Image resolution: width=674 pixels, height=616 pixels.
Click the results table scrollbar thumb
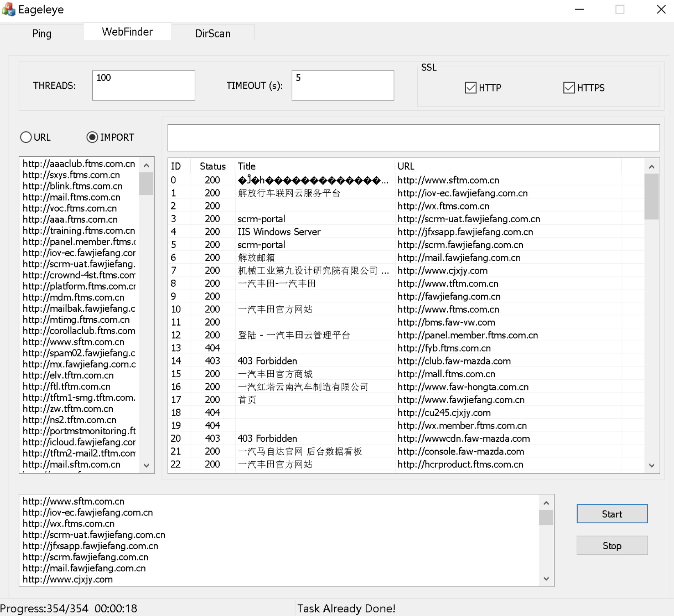(x=652, y=197)
